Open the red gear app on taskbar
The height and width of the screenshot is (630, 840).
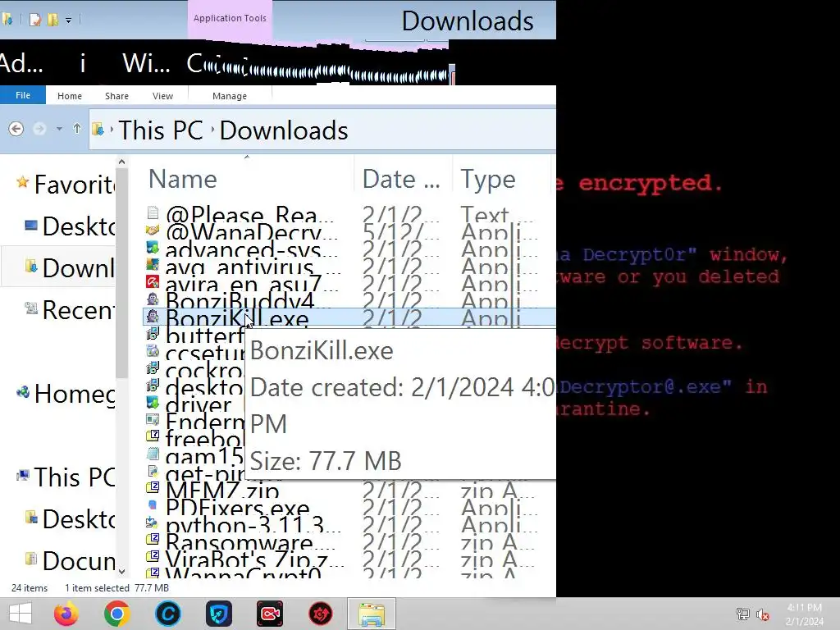click(321, 614)
